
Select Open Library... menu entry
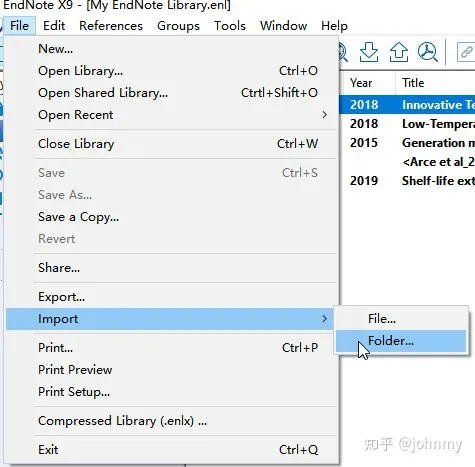171,71
